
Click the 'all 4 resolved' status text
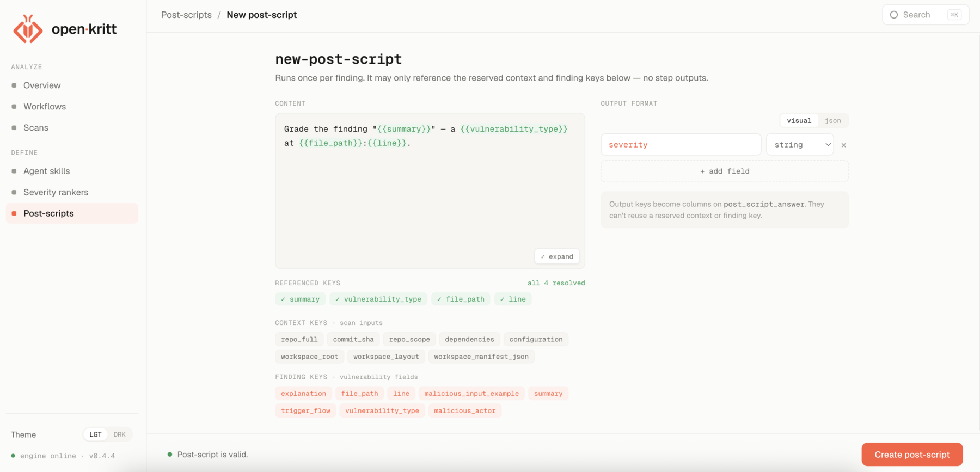pyautogui.click(x=556, y=283)
